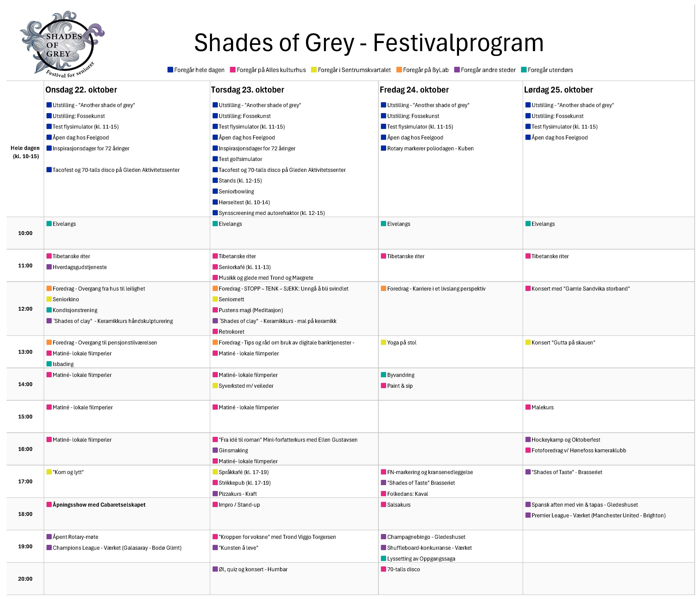This screenshot has width=700, height=599.
Task: Click the teal icon beside Wednesday's 'Isbading'
Action: (49, 364)
